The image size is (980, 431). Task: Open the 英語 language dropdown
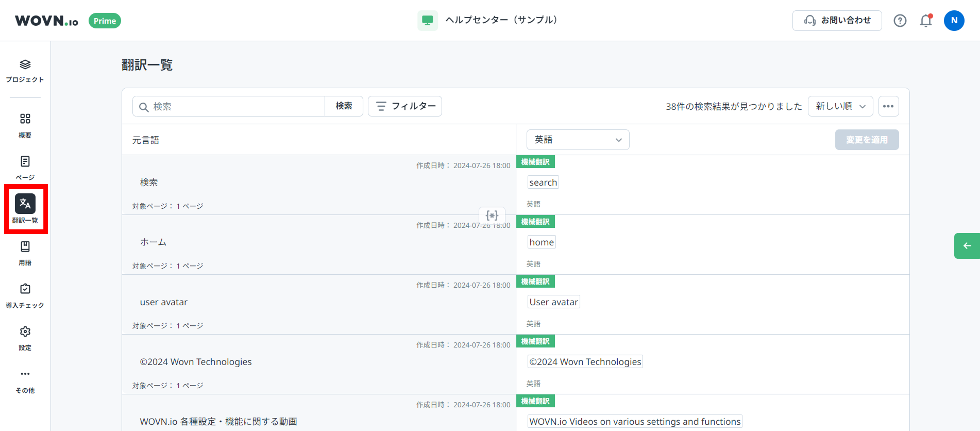click(578, 139)
